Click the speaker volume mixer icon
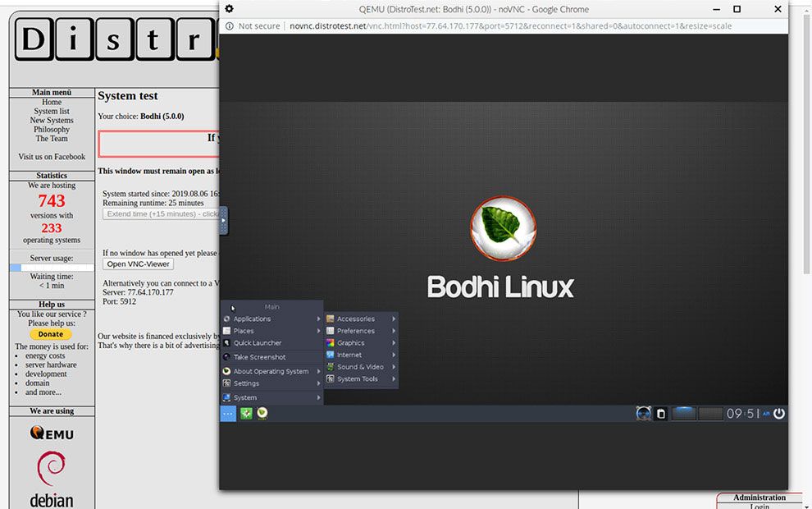Screen dimensions: 812x509 (644, 413)
